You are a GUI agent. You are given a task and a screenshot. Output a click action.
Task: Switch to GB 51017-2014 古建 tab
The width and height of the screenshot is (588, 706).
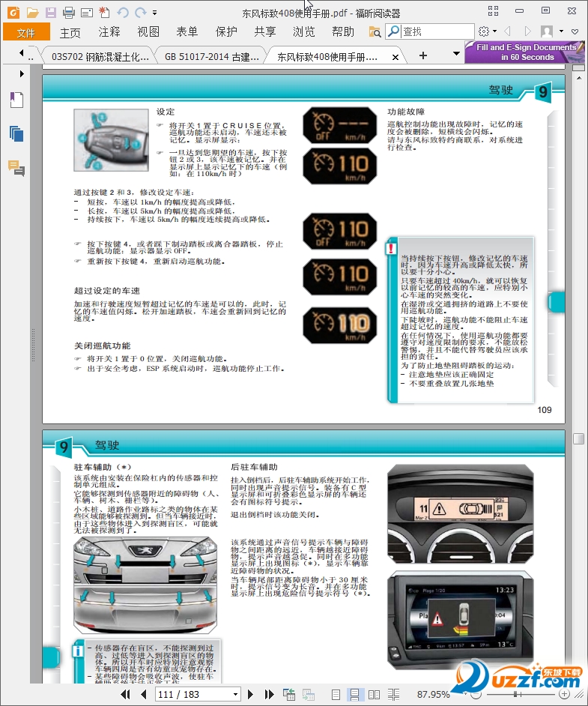pos(211,57)
